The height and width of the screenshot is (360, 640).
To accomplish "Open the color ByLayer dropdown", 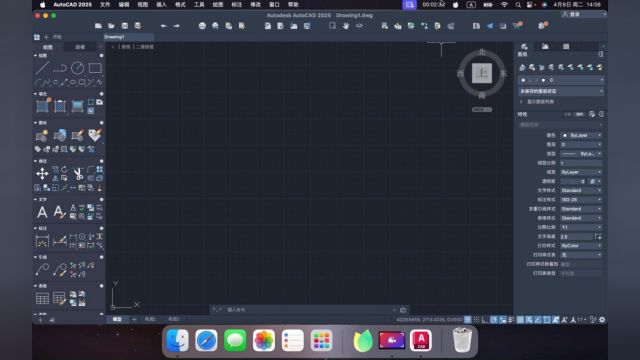I will (581, 135).
